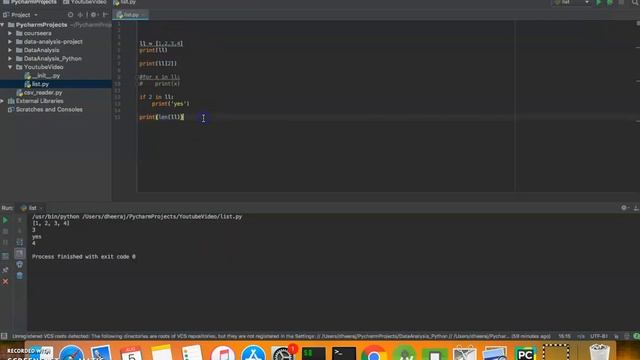Click the green Run button in toolbar

(x=599, y=2)
